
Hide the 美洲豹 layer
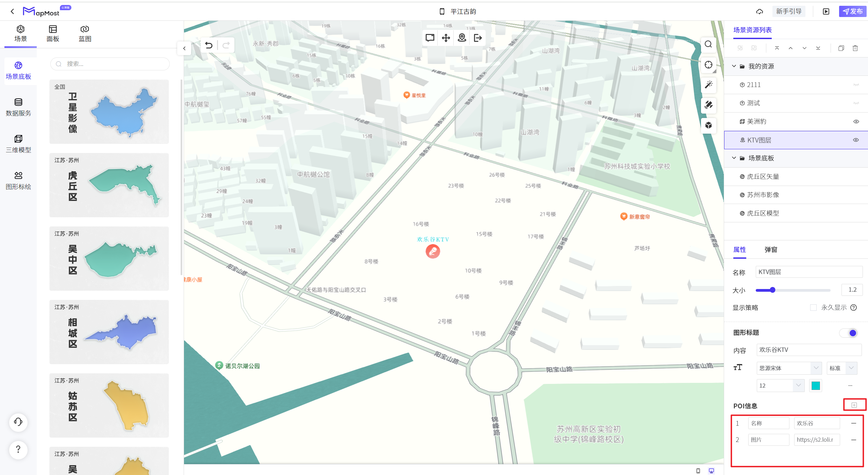coord(856,122)
